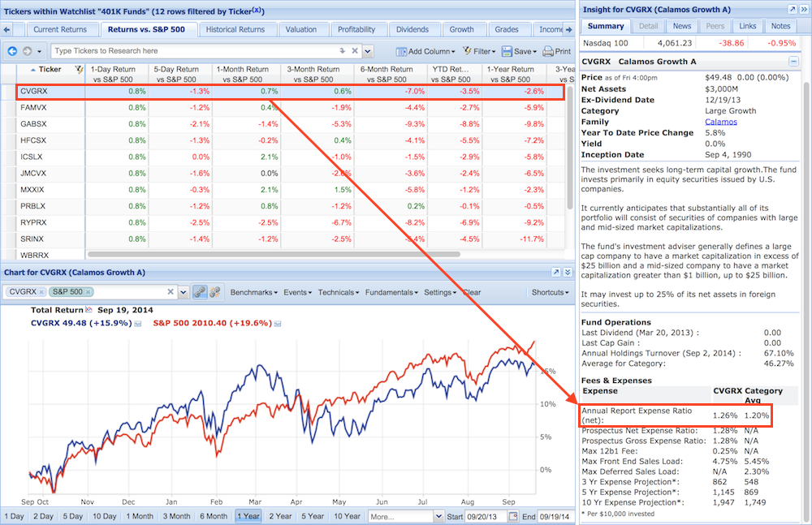This screenshot has width=812, height=525.
Task: Open the Valuation tab
Action: pos(301,29)
